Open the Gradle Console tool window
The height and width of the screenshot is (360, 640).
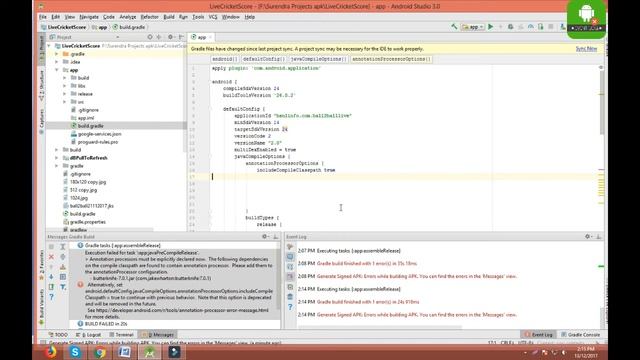click(x=580, y=335)
